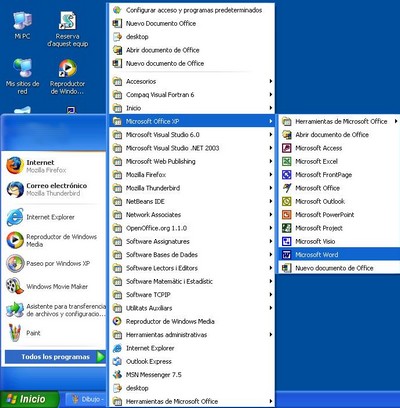
Task: Click the Microsoft Outlook icon
Action: [x=286, y=201]
